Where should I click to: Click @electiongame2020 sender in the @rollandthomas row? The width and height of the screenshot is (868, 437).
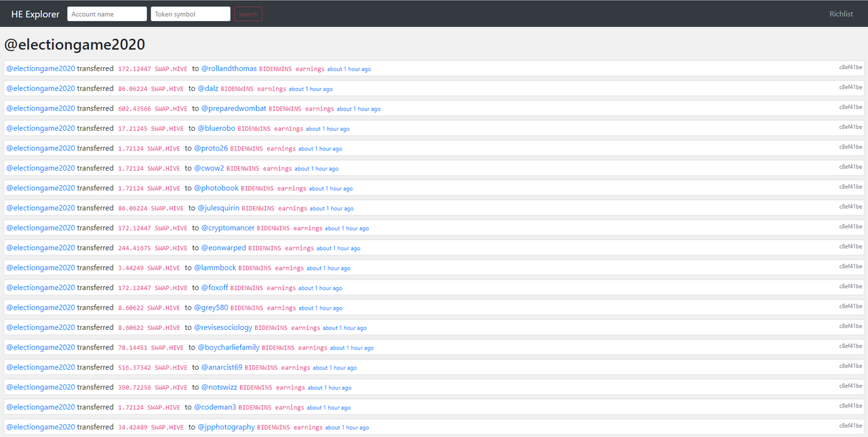41,68
